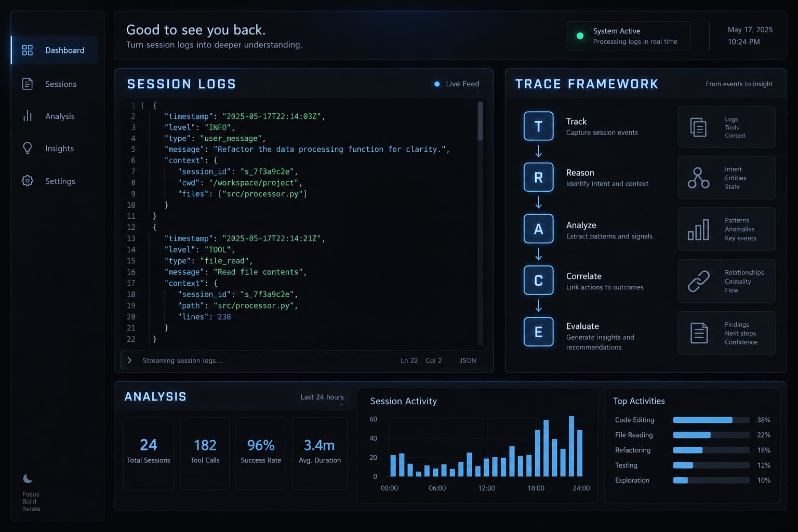Screen dimensions: 798x532
Task: Select the C Correlate step tile
Action: coord(539,281)
